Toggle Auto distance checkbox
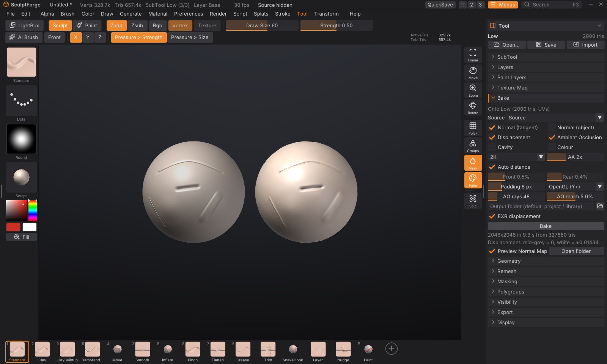This screenshot has height=364, width=607. click(492, 167)
